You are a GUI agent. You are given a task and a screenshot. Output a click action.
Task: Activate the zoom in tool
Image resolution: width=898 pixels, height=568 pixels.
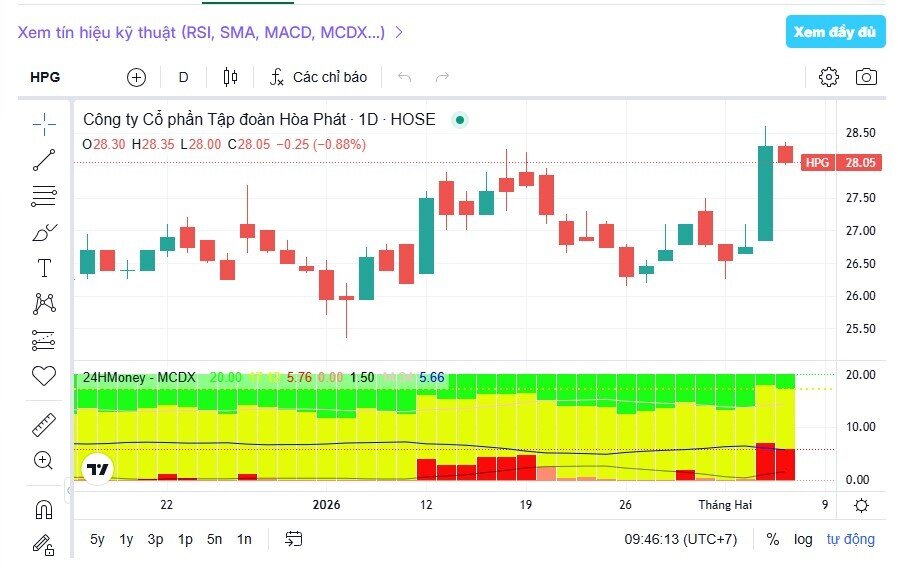(44, 460)
